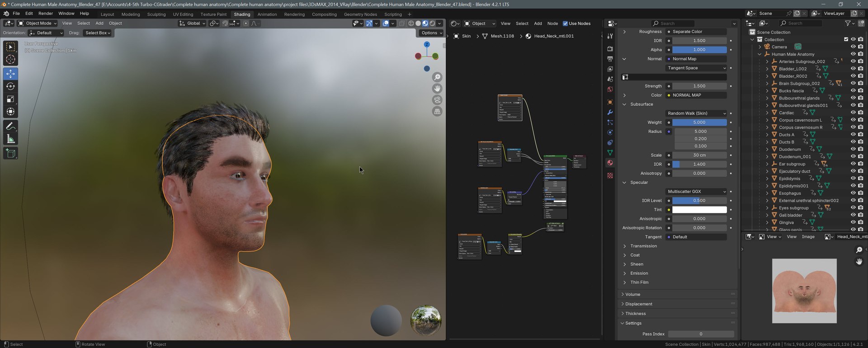Disable render for Gall bladder camera icon
Image resolution: width=868 pixels, height=348 pixels.
860,215
